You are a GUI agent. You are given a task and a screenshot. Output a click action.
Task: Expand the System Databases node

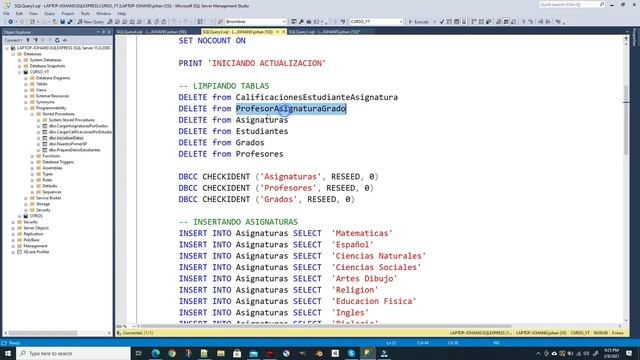19,60
